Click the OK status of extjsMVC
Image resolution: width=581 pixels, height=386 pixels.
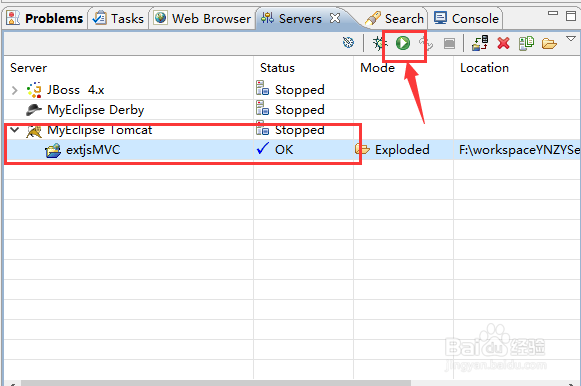click(284, 150)
